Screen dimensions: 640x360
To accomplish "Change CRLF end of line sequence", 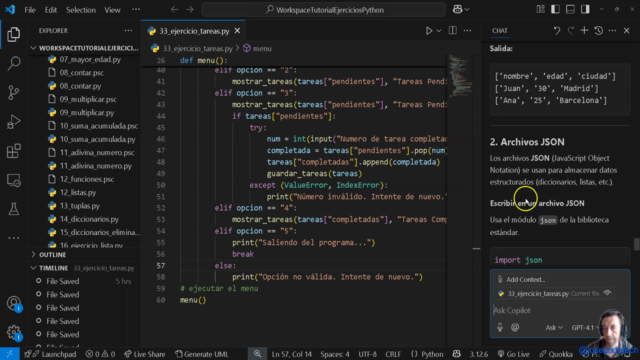I will click(x=393, y=354).
